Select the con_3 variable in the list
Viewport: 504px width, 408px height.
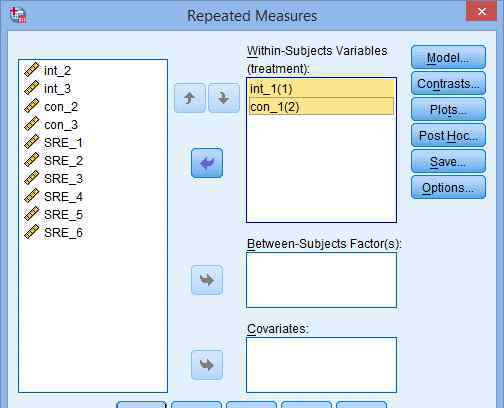coord(61,125)
